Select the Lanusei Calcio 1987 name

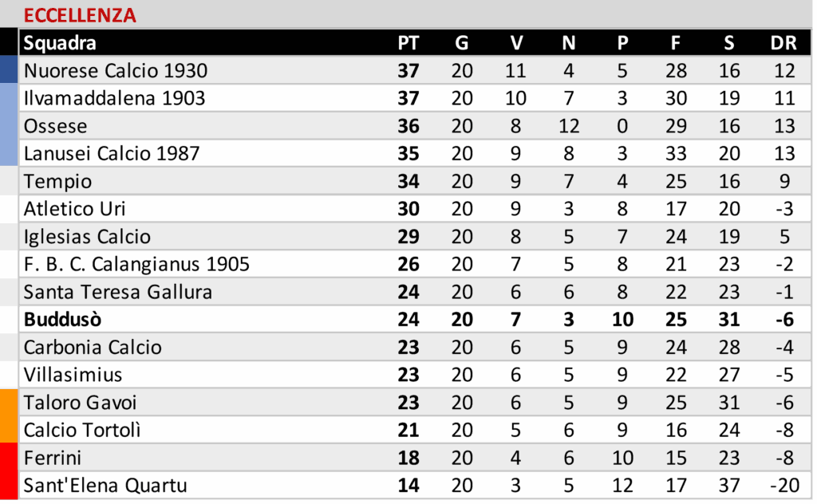coord(112,153)
